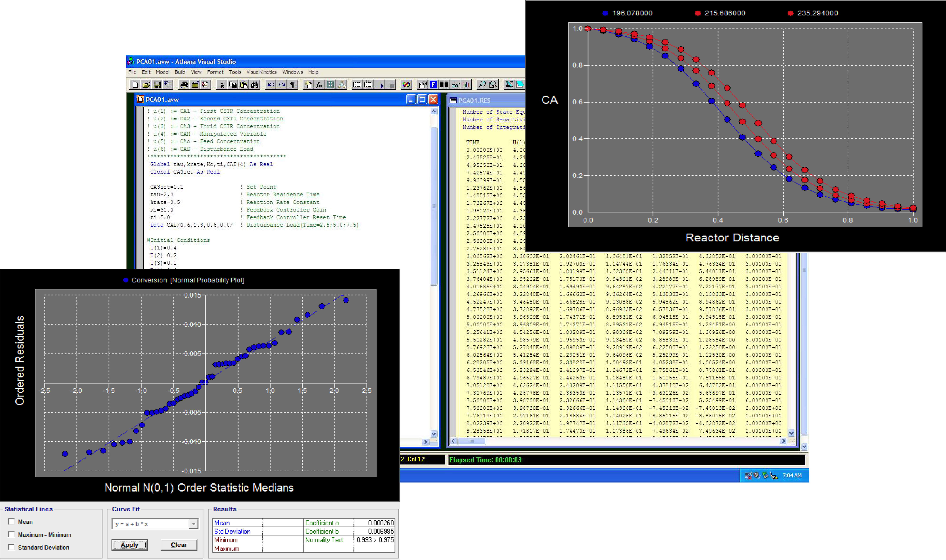Click the magnifying glass toolbar icon

(x=482, y=85)
